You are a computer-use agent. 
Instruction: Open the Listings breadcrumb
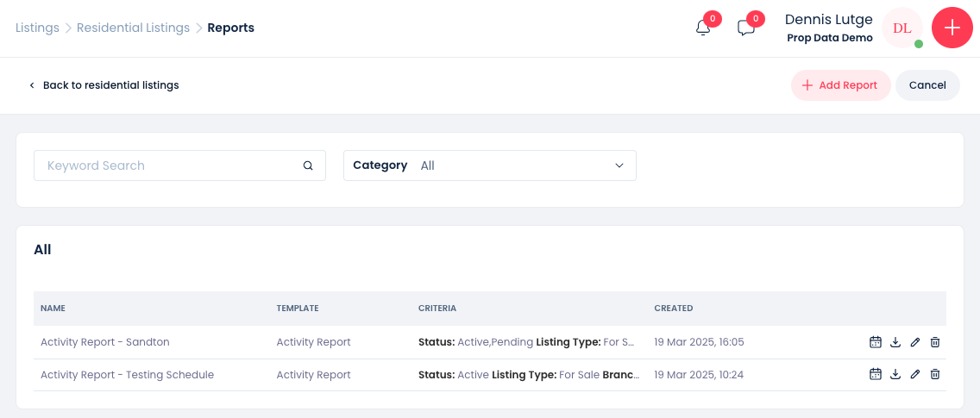point(37,28)
